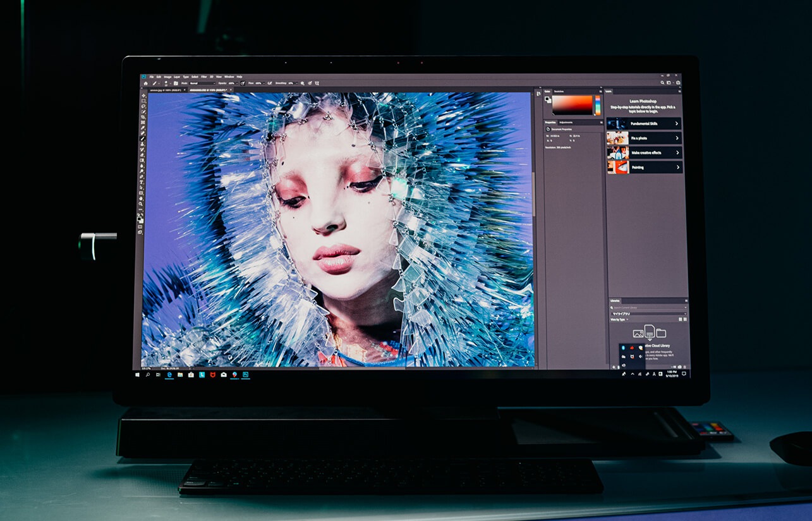This screenshot has width=812, height=521.
Task: Select the Dodge tool
Action: tap(143, 171)
